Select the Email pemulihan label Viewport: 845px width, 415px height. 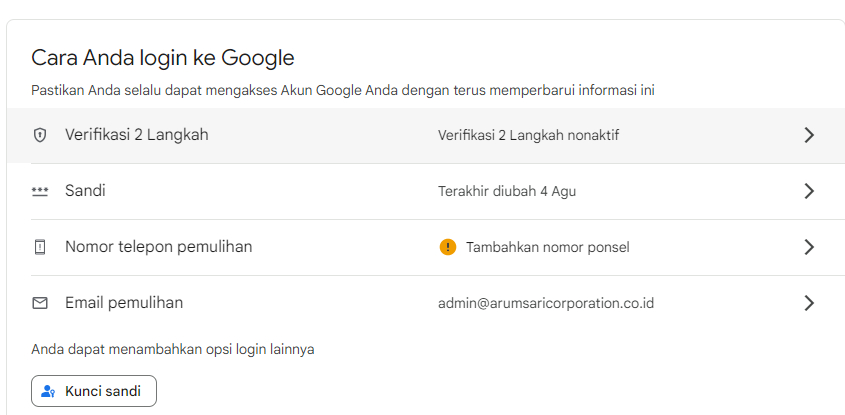point(124,303)
